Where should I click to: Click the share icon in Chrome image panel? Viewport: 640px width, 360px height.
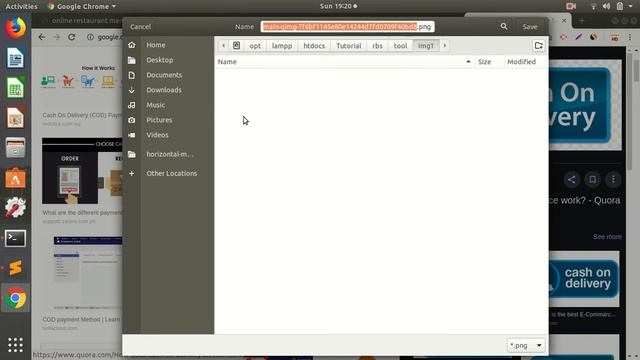[x=571, y=180]
